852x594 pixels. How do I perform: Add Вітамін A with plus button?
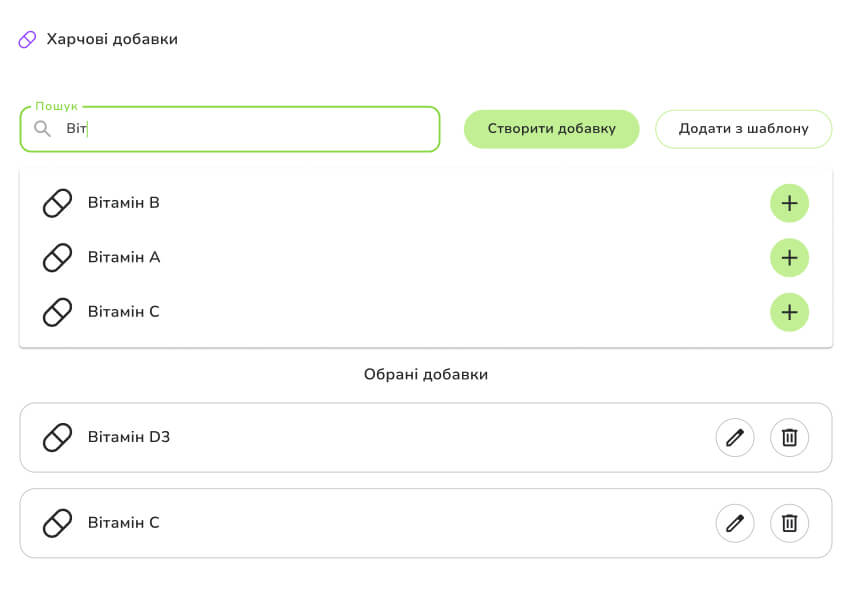[789, 258]
